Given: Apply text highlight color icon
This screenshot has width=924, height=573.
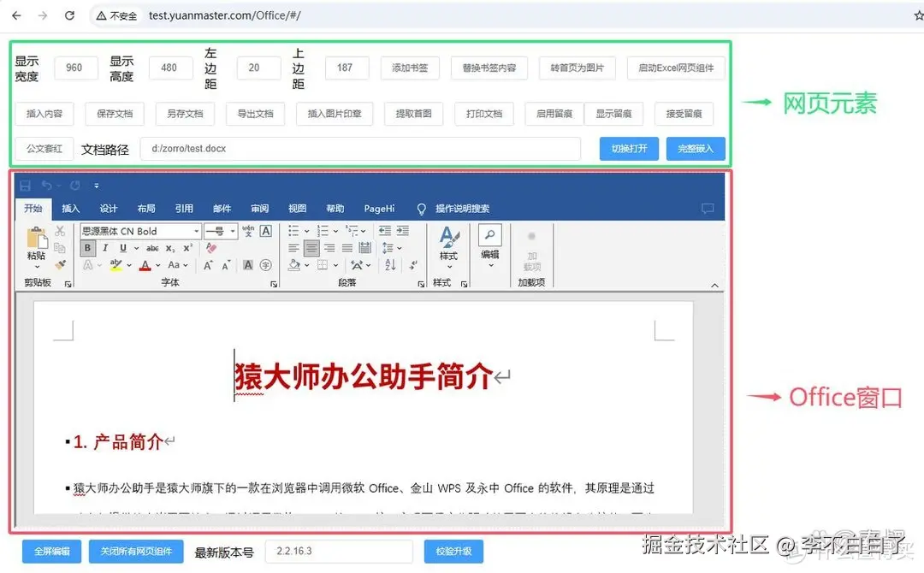Looking at the screenshot, I should click(115, 265).
